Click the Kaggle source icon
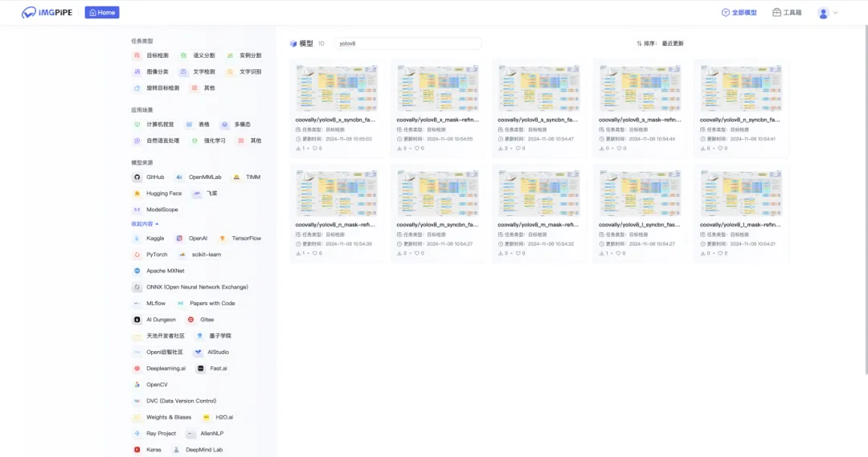The width and height of the screenshot is (868, 457). (x=137, y=239)
